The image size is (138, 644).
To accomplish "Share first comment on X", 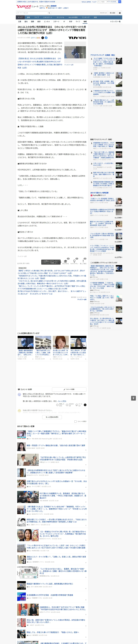I will tap(85, 405).
